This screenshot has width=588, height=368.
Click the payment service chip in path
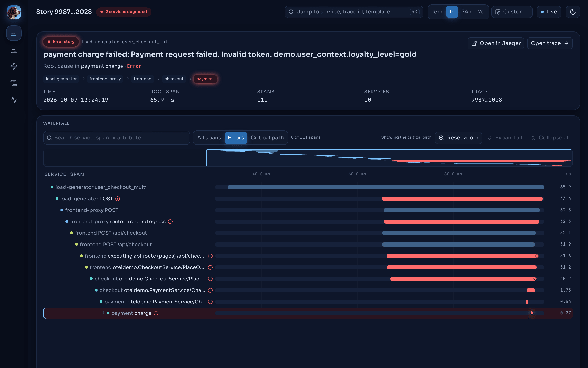pos(205,79)
